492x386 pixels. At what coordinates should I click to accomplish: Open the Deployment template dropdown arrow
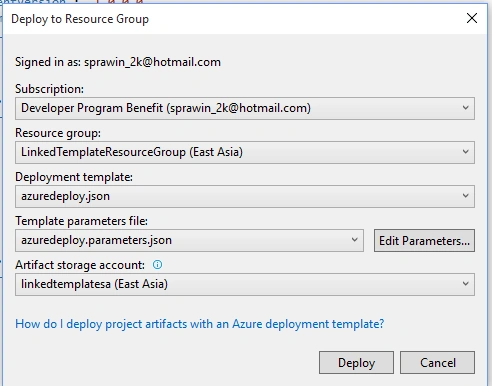click(465, 196)
